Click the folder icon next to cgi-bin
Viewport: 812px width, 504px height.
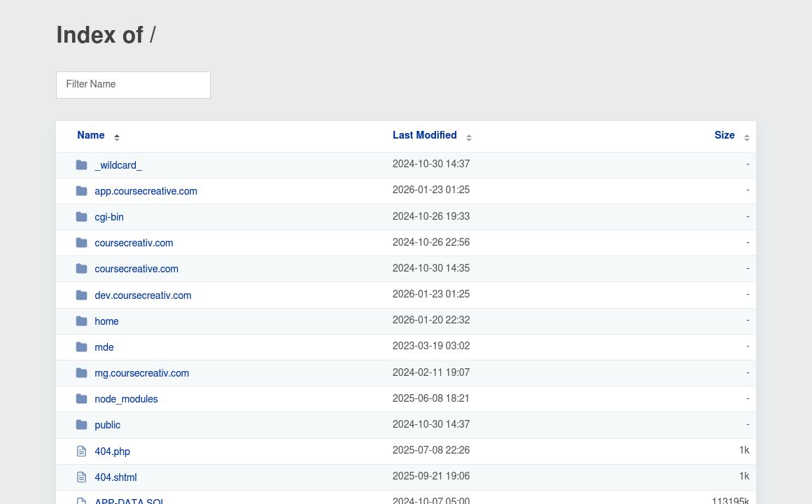[x=82, y=217]
